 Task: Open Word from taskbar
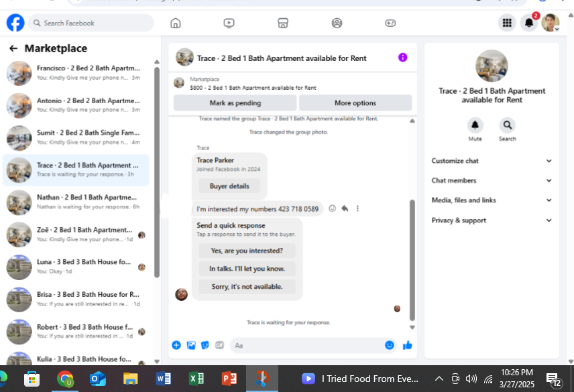point(163,379)
